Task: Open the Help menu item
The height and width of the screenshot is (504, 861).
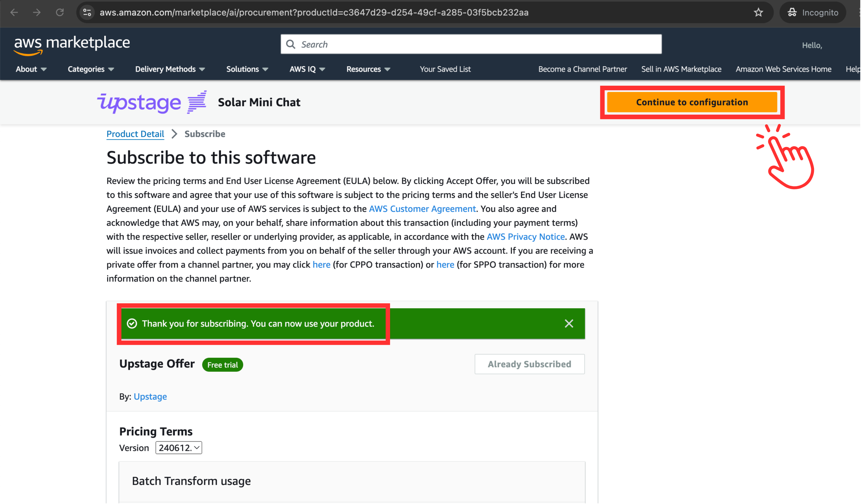Action: point(853,69)
